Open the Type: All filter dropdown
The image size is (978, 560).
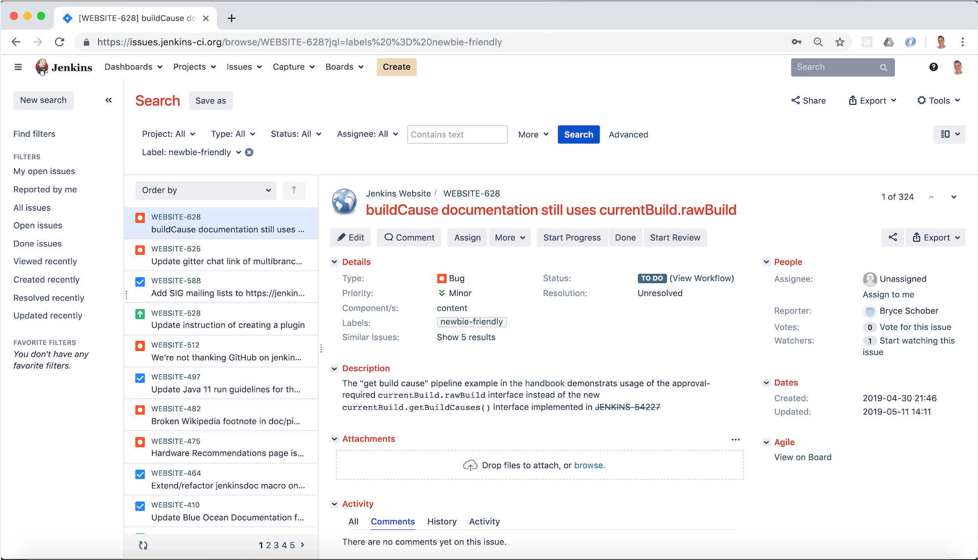[232, 133]
